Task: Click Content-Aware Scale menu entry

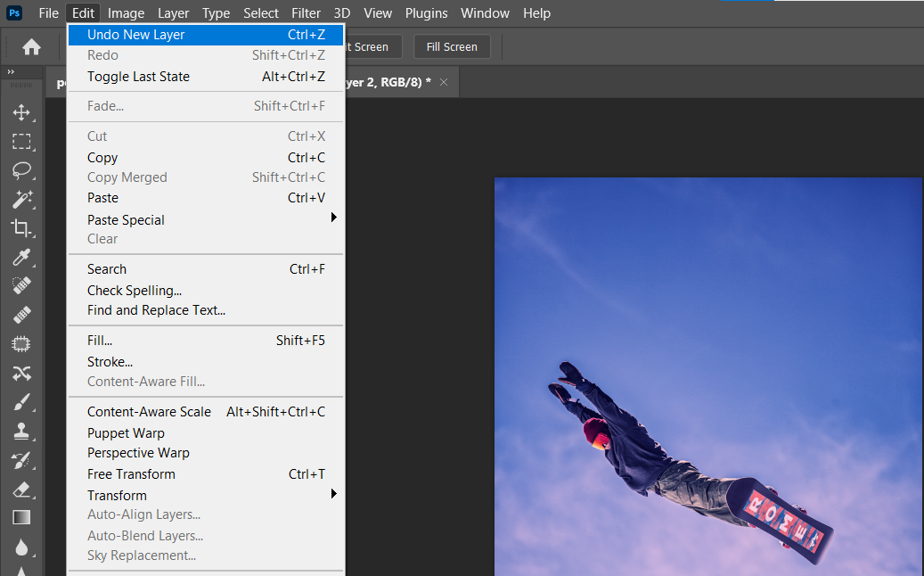Action: tap(149, 411)
